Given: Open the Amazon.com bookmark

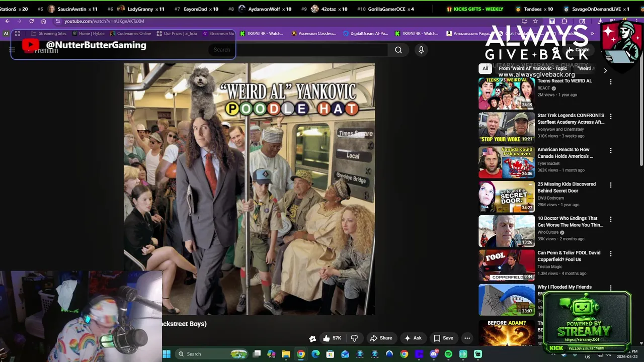Looking at the screenshot, I should coord(468,34).
